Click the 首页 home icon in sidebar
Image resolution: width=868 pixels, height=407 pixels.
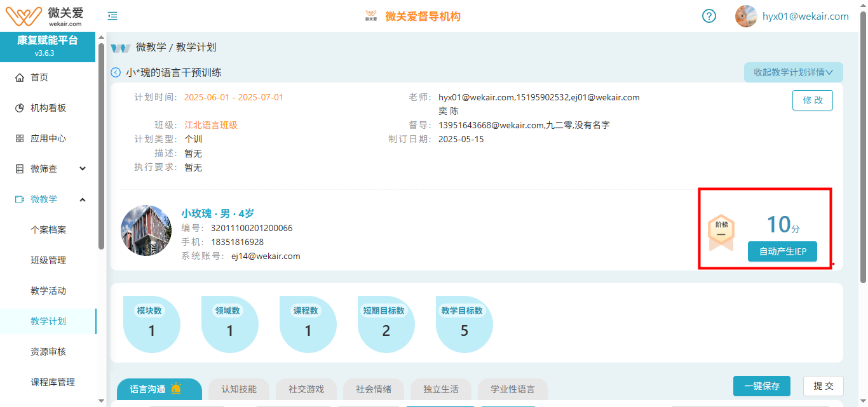20,77
